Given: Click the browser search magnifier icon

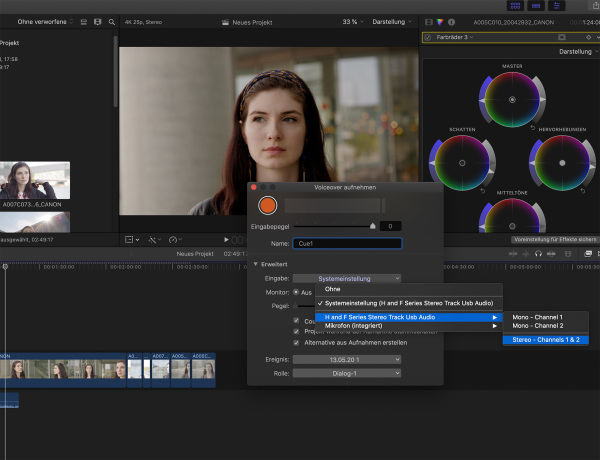Looking at the screenshot, I should (112, 22).
